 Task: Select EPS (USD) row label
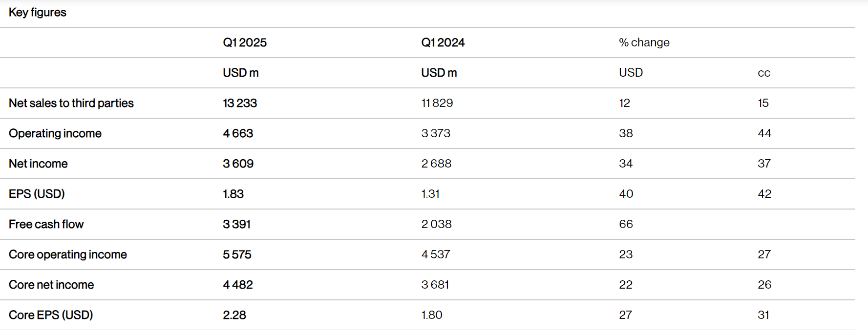(37, 194)
